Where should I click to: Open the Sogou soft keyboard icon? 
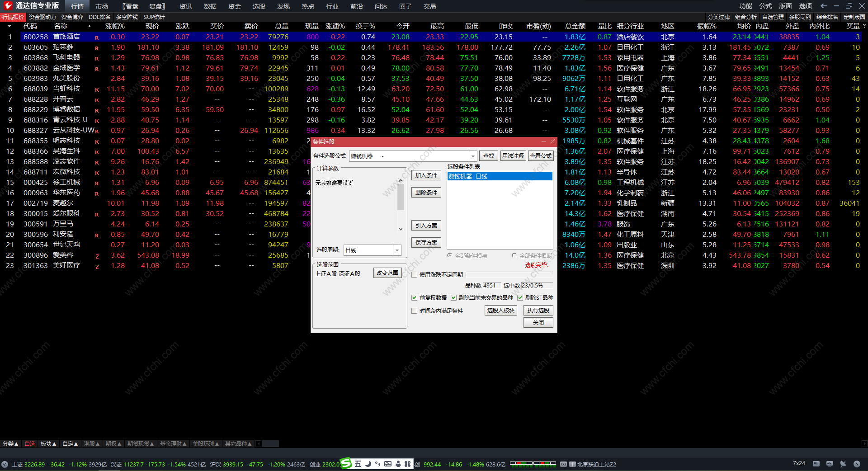coord(388,464)
